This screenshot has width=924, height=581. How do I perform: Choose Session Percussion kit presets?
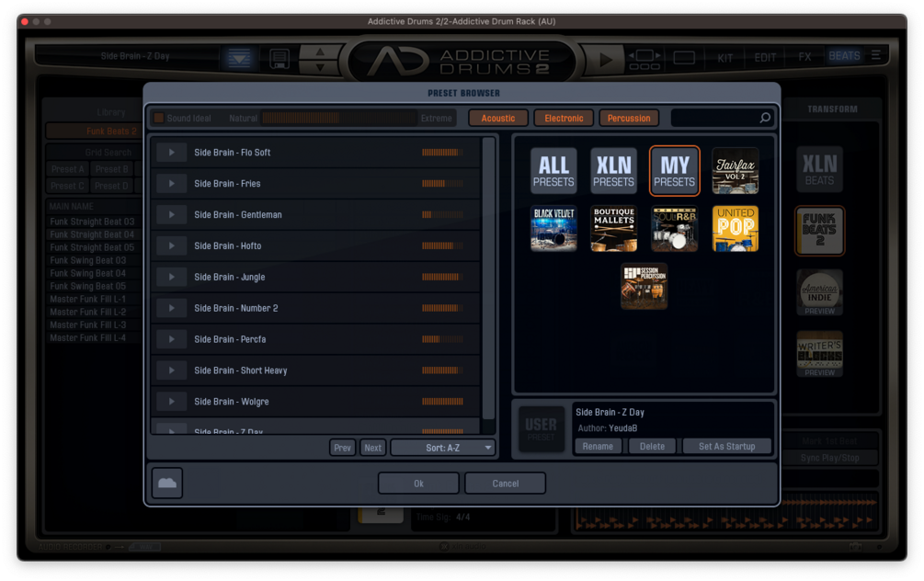[x=644, y=287]
